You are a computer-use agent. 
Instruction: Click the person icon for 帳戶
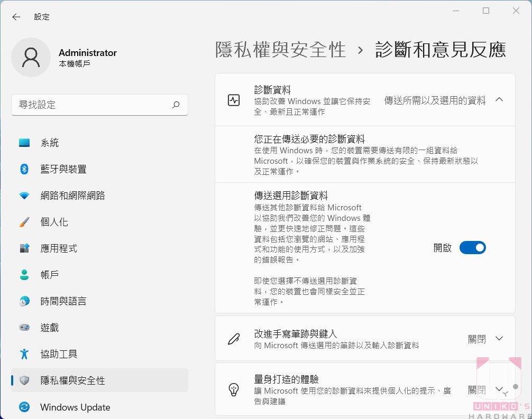click(24, 275)
